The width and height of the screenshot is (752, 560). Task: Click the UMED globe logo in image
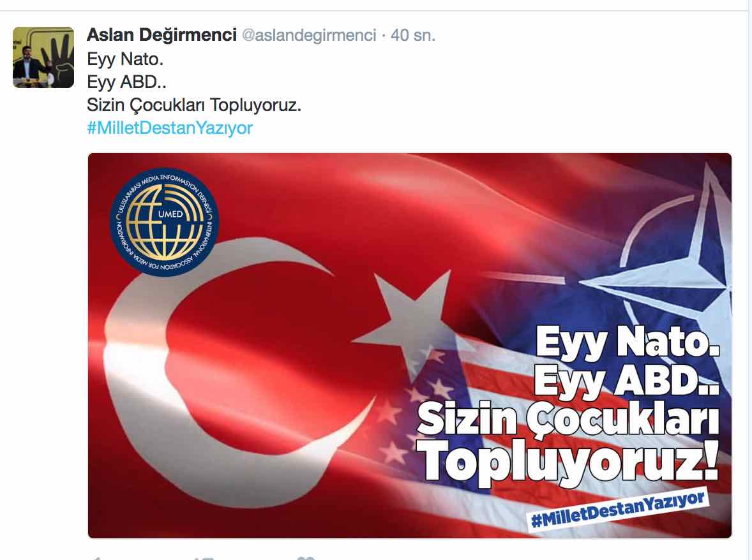[165, 222]
